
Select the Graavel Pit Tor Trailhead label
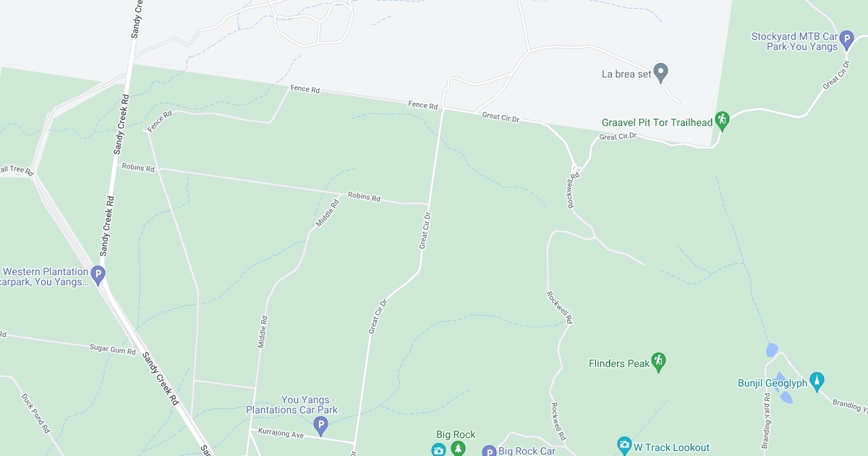click(x=658, y=122)
